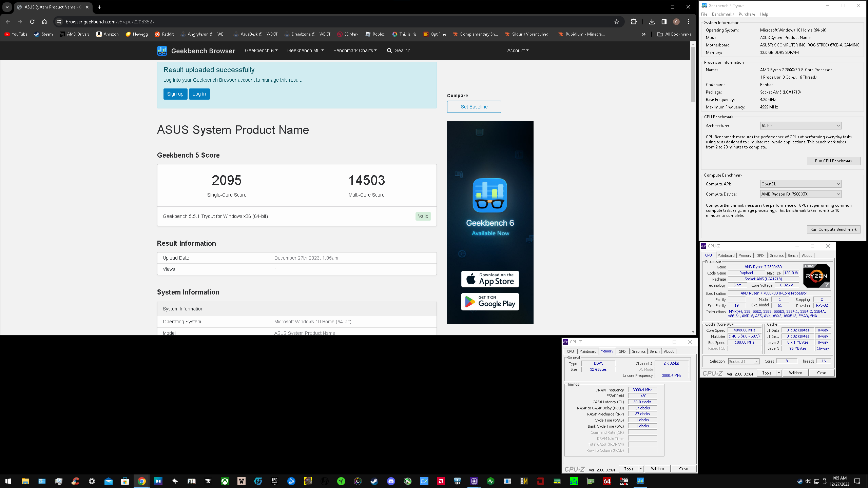Open Discord from the taskbar
This screenshot has width=868, height=488.
(x=391, y=481)
